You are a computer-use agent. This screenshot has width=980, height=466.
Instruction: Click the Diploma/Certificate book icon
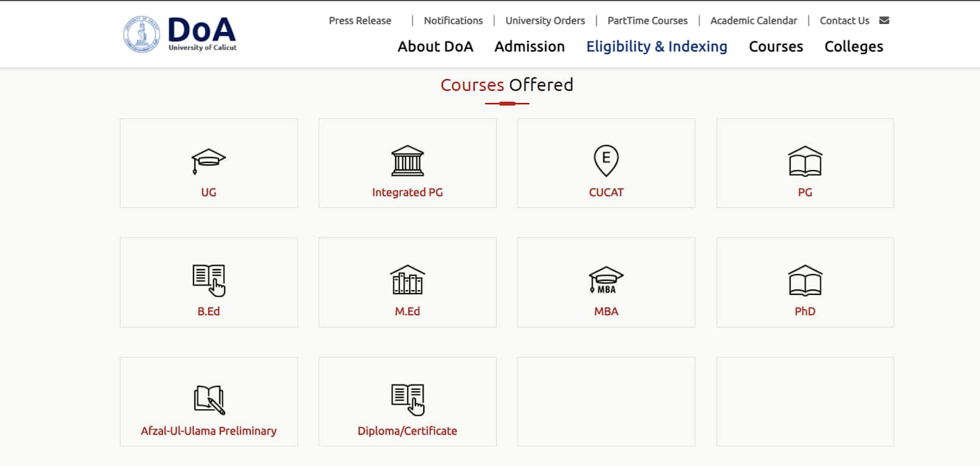click(x=407, y=399)
